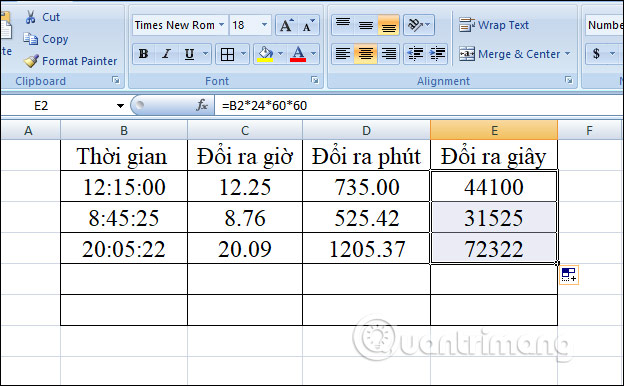This screenshot has width=624, height=386.
Task: Select cell containing 44100
Action: coord(494,186)
